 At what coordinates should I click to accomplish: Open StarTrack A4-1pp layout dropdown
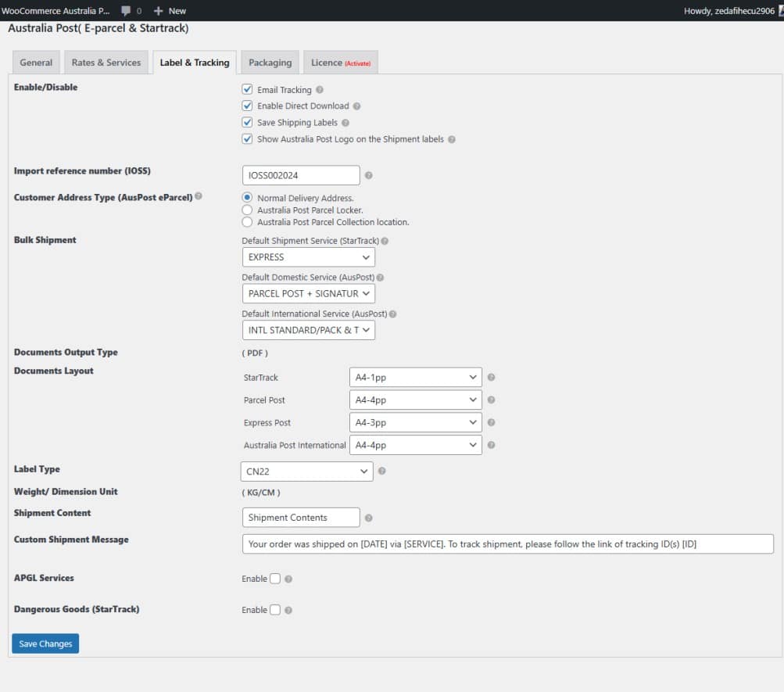click(416, 378)
